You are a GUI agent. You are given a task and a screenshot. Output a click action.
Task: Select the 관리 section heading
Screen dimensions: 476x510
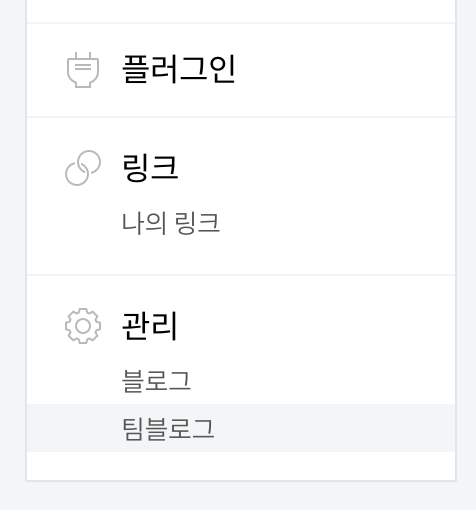pyautogui.click(x=149, y=326)
